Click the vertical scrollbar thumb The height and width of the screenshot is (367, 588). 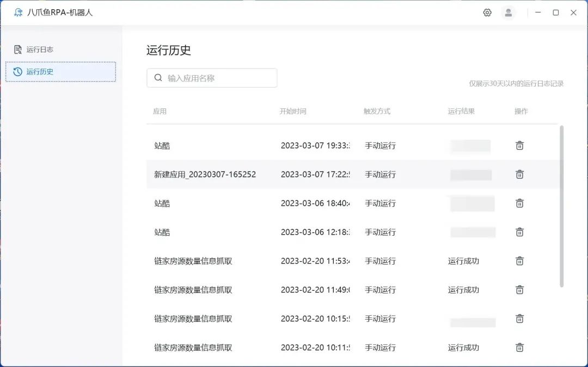561,206
